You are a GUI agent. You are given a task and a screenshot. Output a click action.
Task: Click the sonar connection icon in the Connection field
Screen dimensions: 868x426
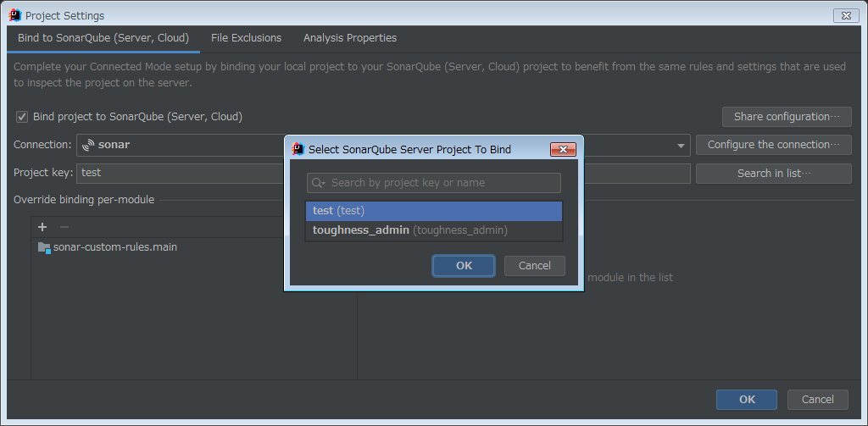point(88,145)
